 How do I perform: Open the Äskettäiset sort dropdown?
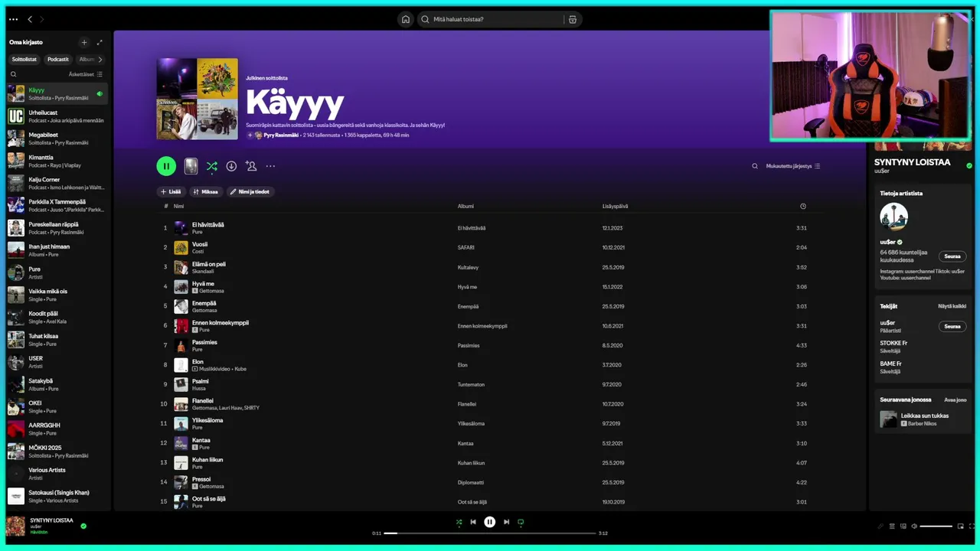click(x=86, y=74)
